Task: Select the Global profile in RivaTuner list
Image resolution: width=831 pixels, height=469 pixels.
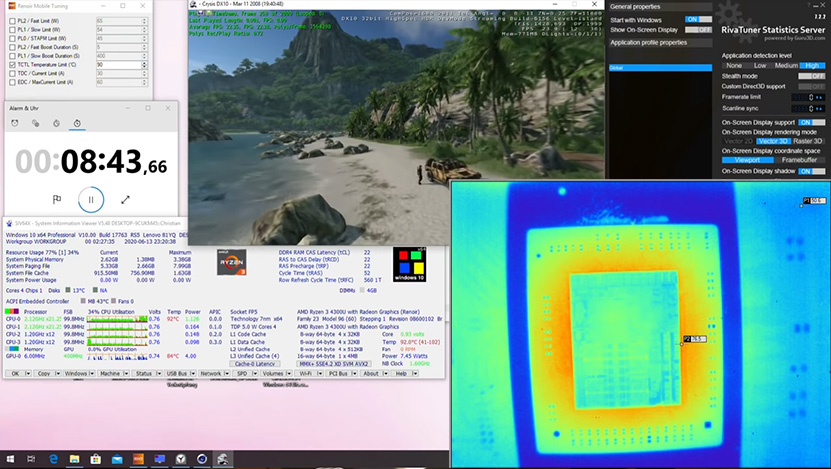Action: (x=660, y=68)
